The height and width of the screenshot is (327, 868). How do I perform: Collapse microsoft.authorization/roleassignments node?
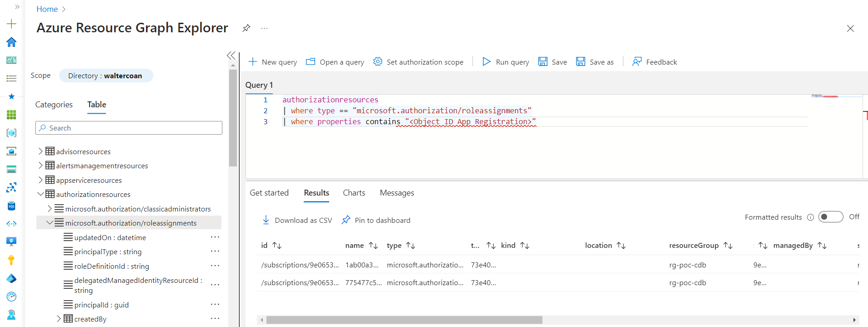pyautogui.click(x=50, y=222)
